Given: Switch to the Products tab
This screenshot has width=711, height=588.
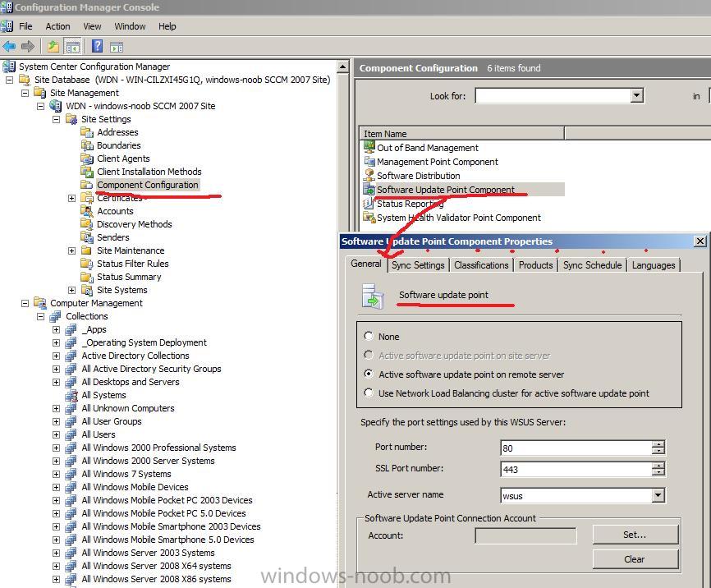Looking at the screenshot, I should click(535, 265).
